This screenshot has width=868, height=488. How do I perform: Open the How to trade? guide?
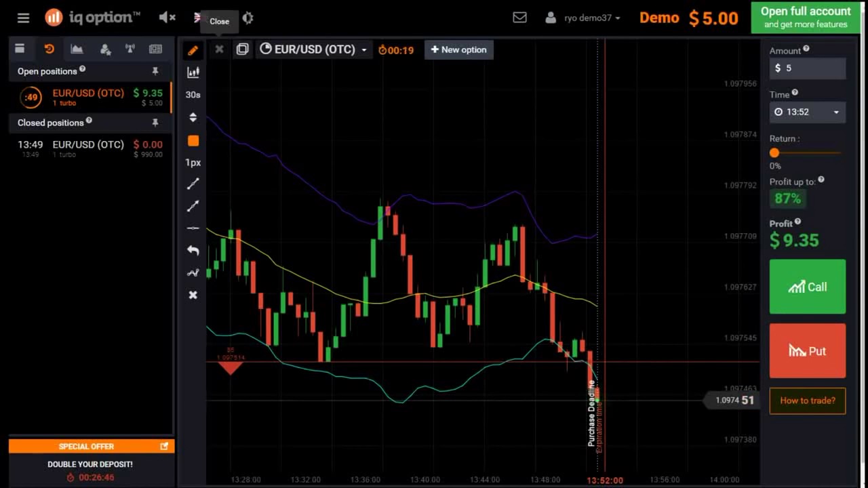(808, 401)
